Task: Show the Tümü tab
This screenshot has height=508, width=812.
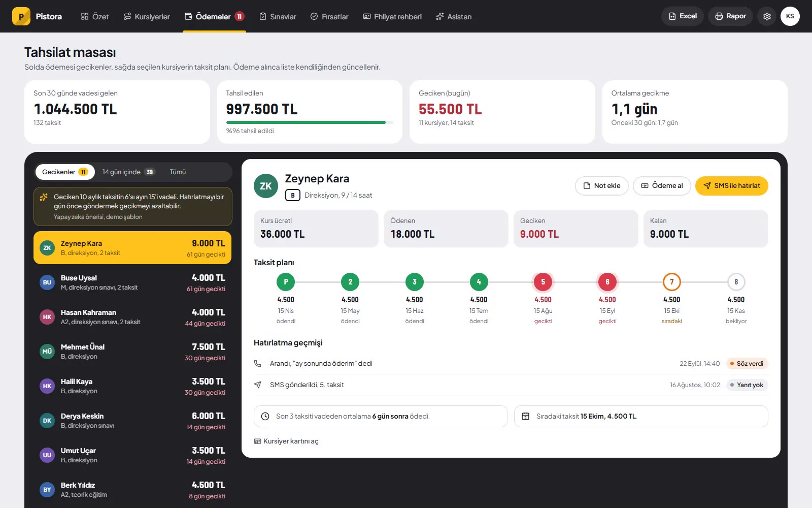Action: (x=178, y=172)
